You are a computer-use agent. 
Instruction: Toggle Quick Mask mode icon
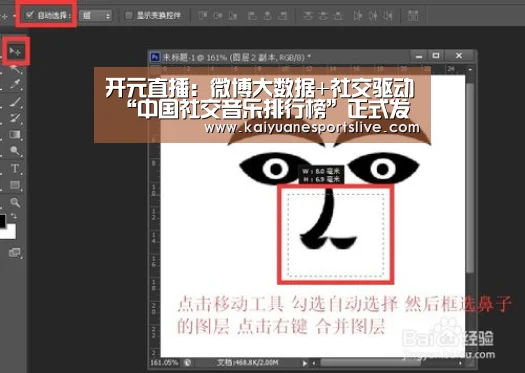coord(15,252)
